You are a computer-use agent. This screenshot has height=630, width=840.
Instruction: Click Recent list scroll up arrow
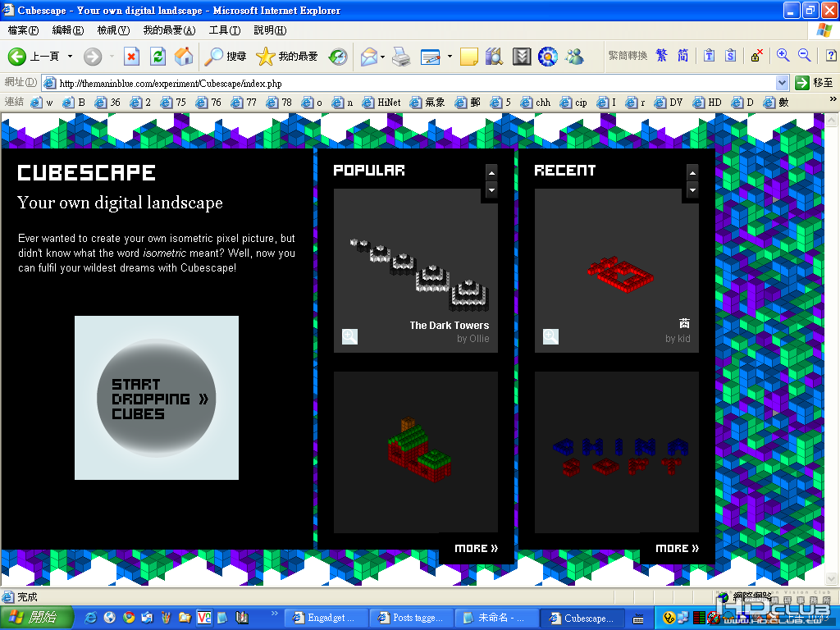pos(692,172)
